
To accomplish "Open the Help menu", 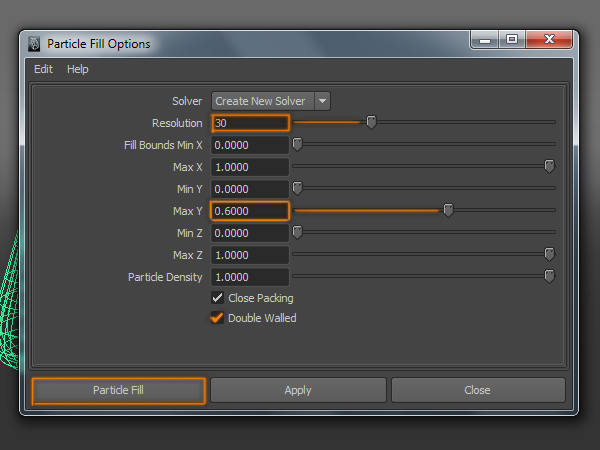I will [x=78, y=69].
